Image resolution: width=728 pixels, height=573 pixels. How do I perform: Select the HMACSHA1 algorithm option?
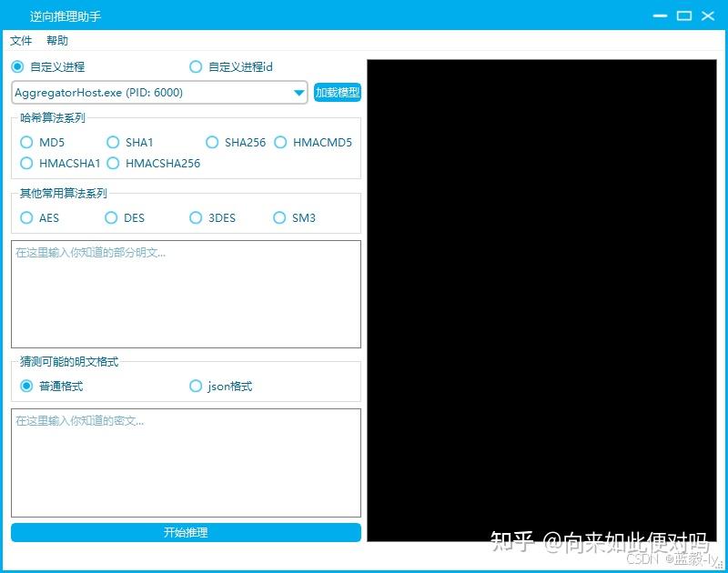(27, 164)
